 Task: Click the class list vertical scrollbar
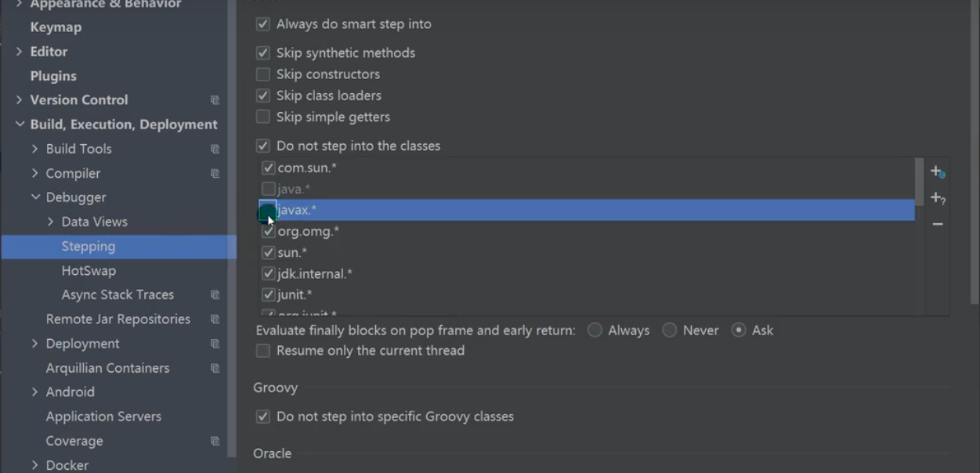pyautogui.click(x=919, y=182)
